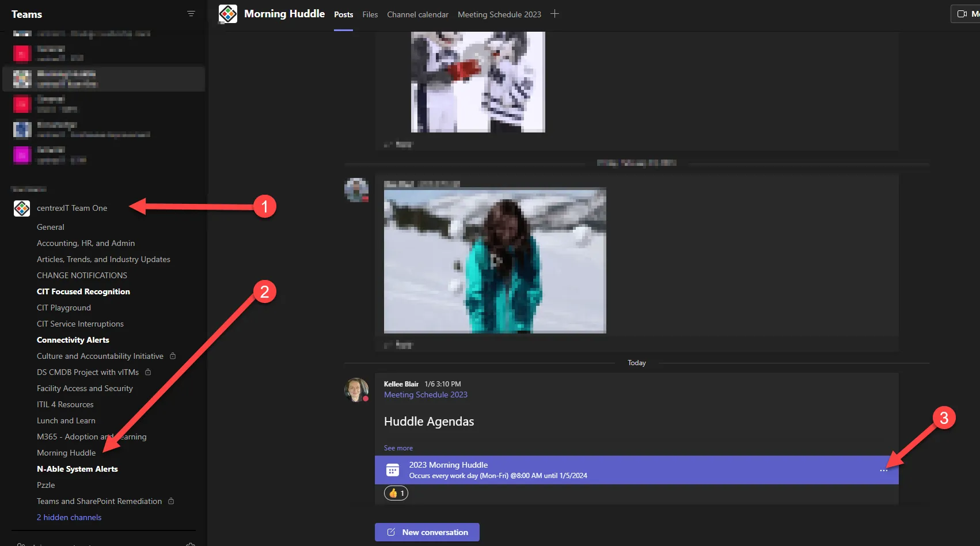Open Articles, Trends, and Industry Updates channel

(104, 259)
